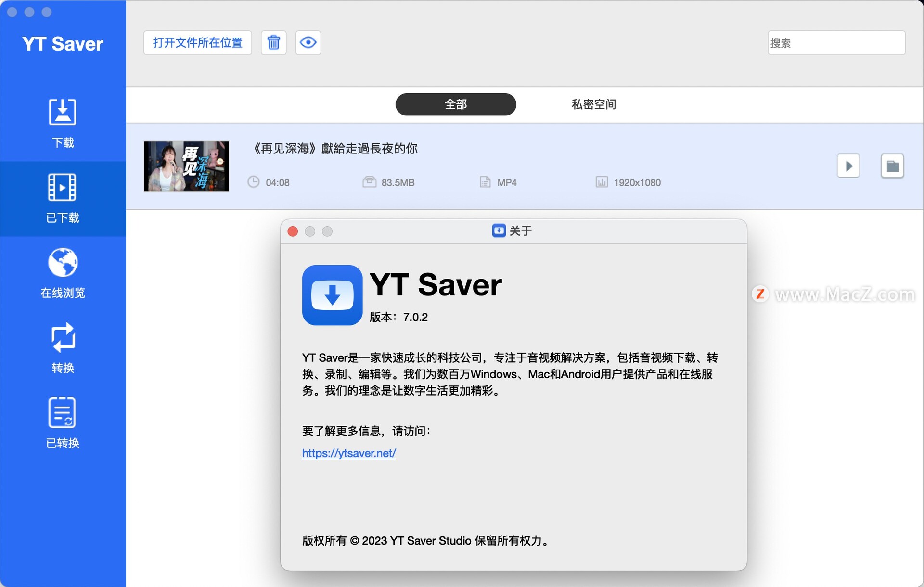Click the 83.5MB file size value
The image size is (924, 587).
[x=398, y=183]
